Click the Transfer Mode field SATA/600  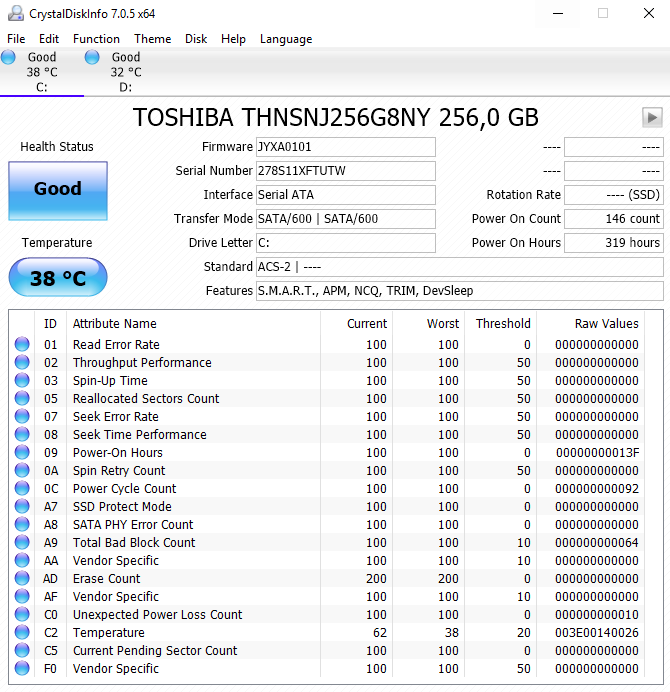(346, 219)
